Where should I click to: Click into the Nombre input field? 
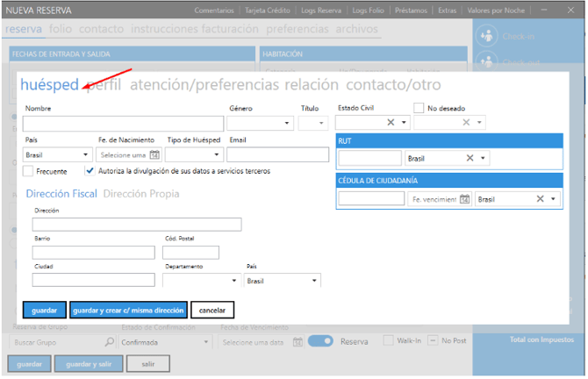point(124,124)
